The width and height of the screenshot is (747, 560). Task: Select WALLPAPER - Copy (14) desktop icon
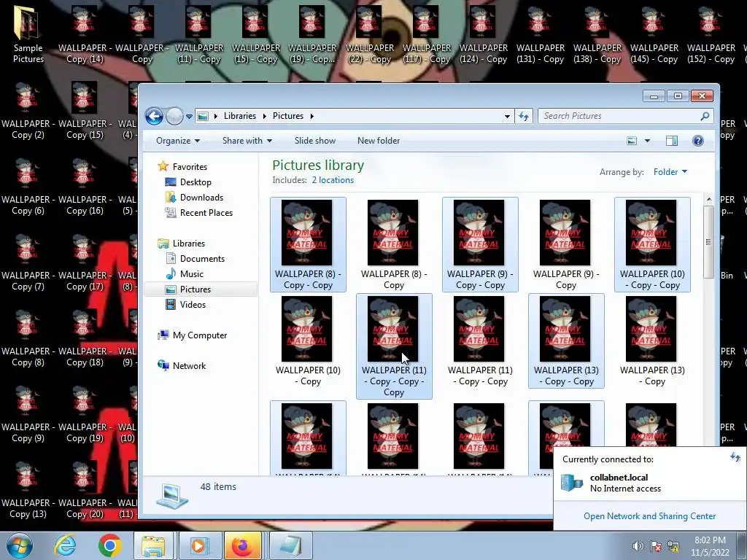(x=85, y=35)
